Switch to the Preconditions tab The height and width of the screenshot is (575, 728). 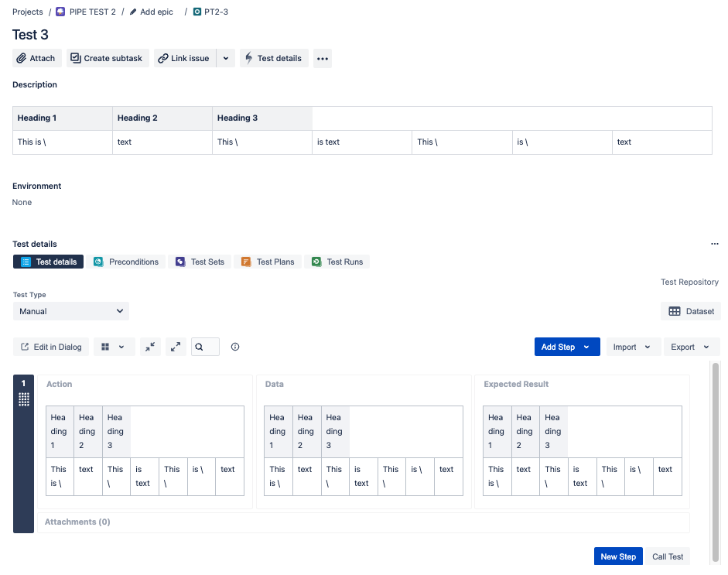[x=126, y=262]
